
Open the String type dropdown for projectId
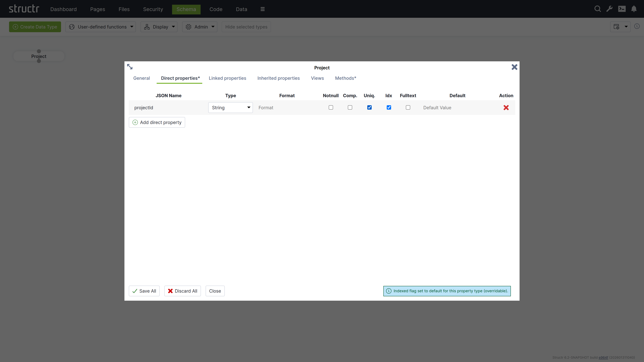click(x=230, y=107)
